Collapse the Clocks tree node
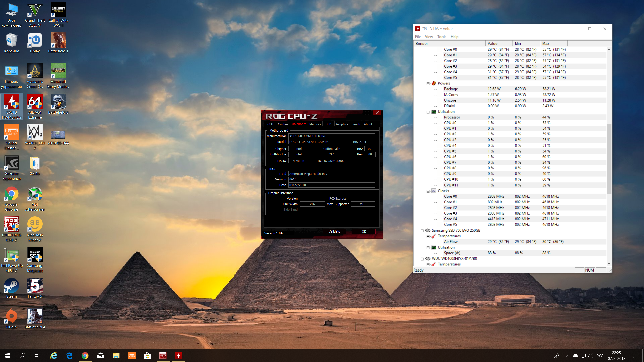Image resolution: width=644 pixels, height=362 pixels. click(x=428, y=191)
